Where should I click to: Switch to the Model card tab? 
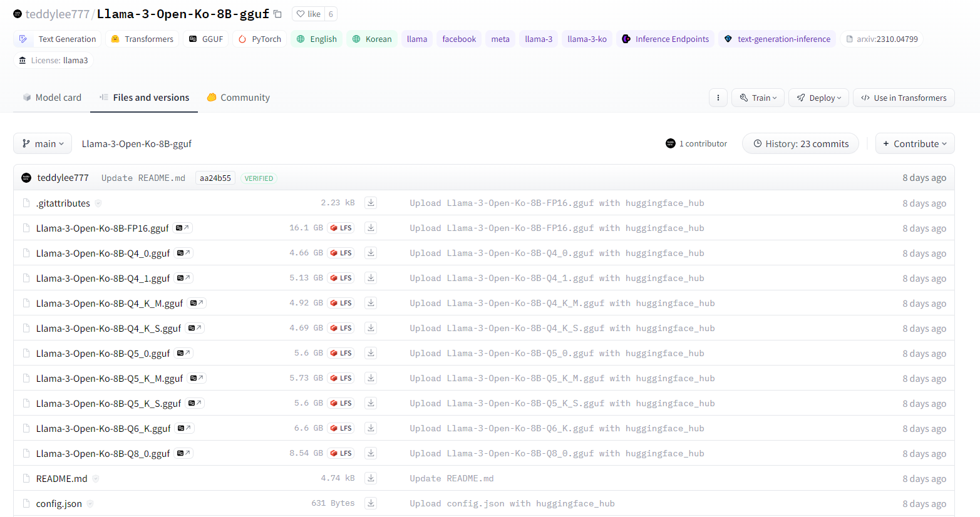tap(52, 98)
